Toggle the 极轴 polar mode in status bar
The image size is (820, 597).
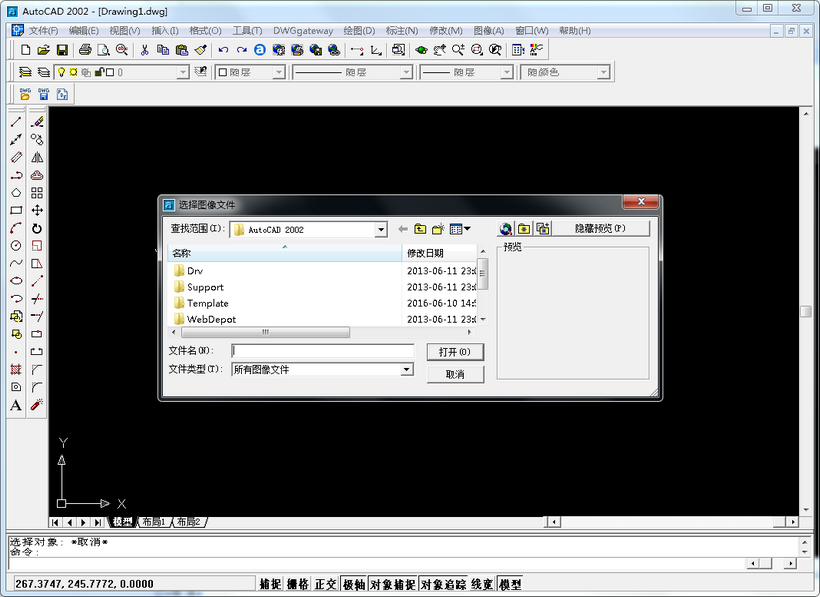pyautogui.click(x=354, y=584)
